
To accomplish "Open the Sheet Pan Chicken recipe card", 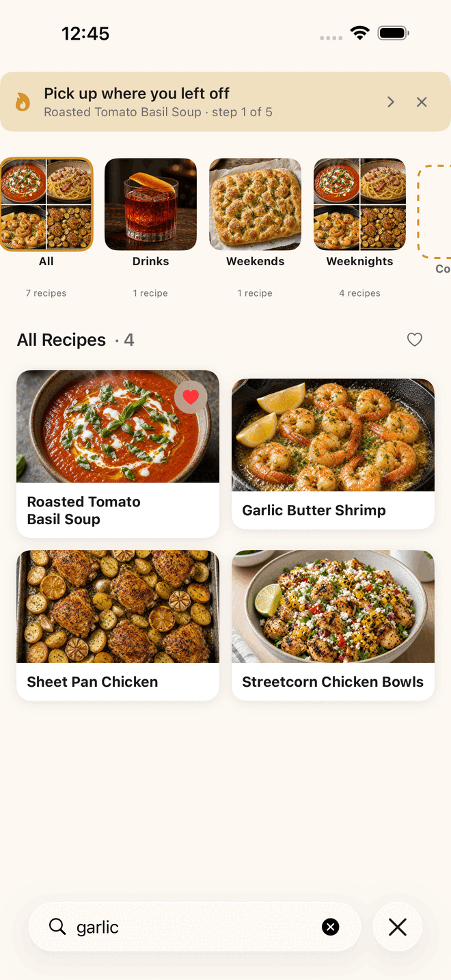I will pyautogui.click(x=118, y=625).
